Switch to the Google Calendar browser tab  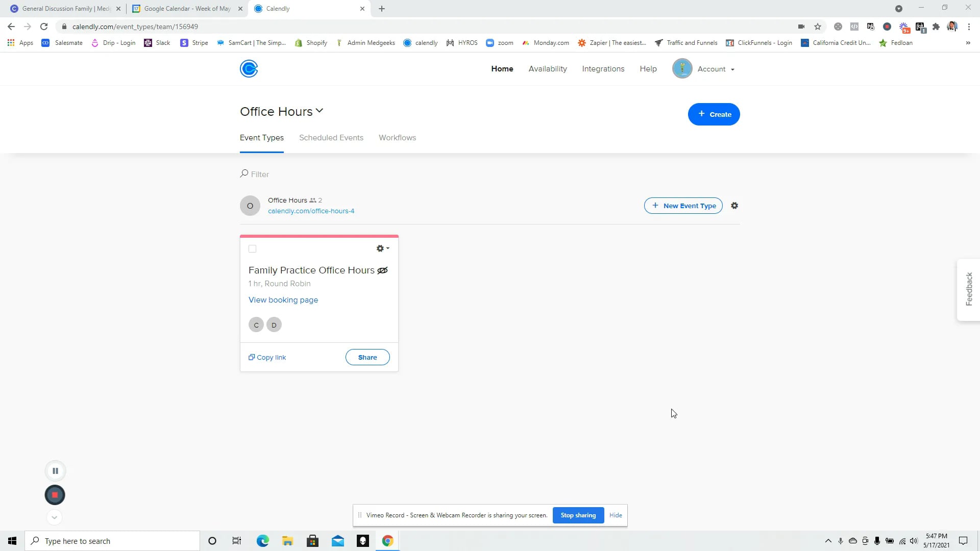pos(187,9)
